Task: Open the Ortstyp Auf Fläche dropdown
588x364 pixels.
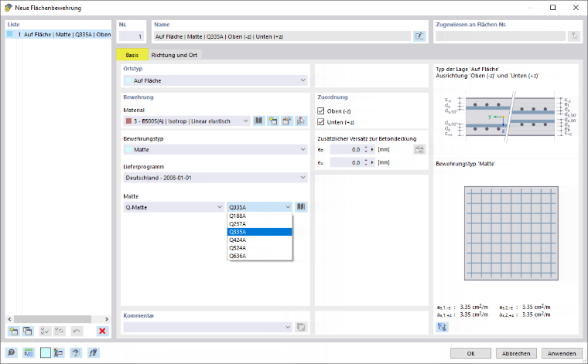Action: (x=215, y=80)
